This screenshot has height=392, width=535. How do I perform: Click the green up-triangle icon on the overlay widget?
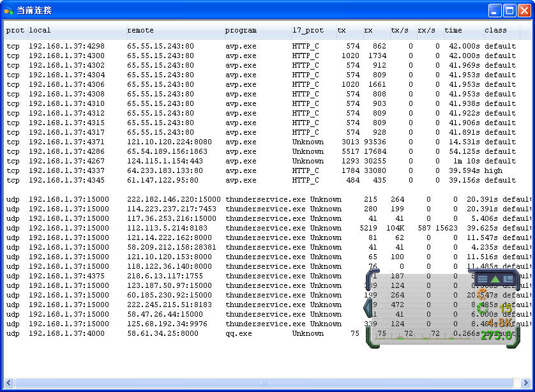pyautogui.click(x=495, y=279)
